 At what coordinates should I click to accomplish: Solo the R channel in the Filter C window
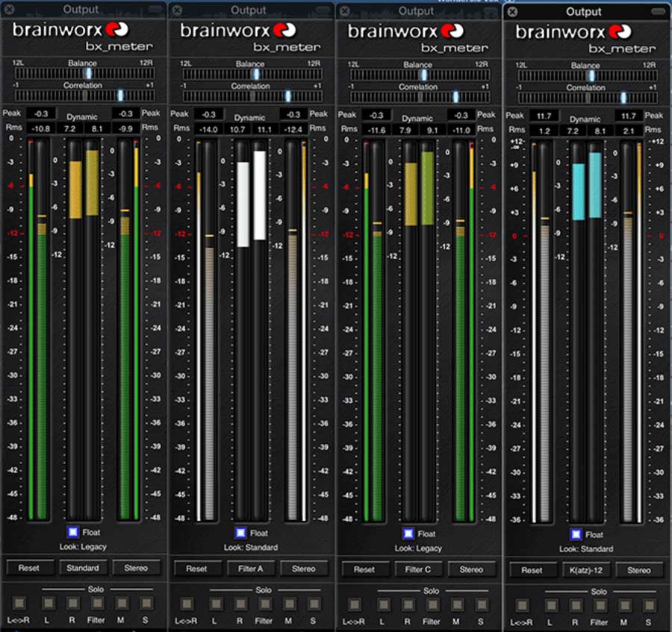click(x=408, y=605)
